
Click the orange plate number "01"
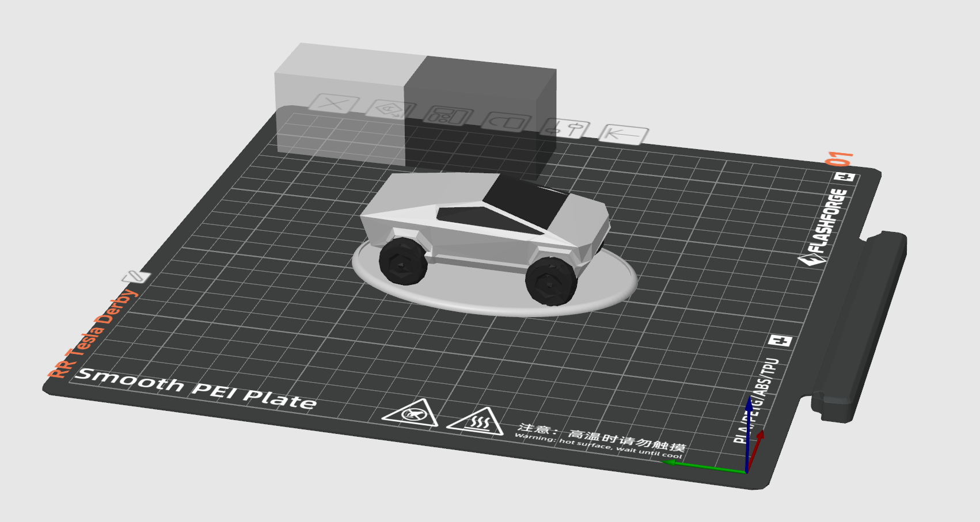coord(839,159)
